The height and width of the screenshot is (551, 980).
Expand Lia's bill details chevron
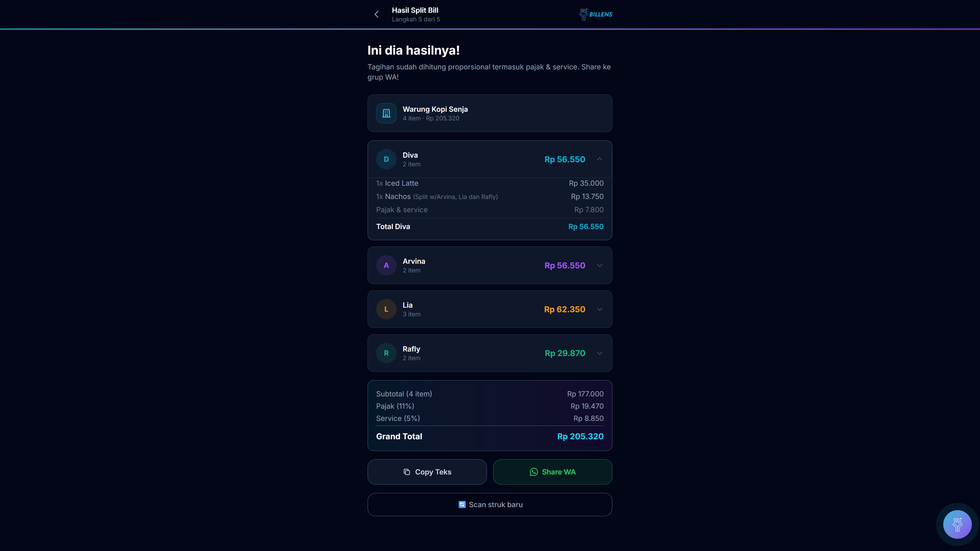click(599, 309)
